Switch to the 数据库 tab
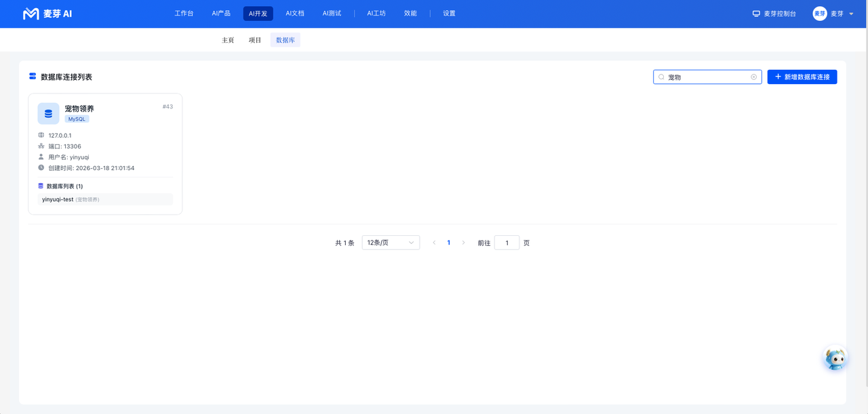Screen dimensions: 868x414 285,40
